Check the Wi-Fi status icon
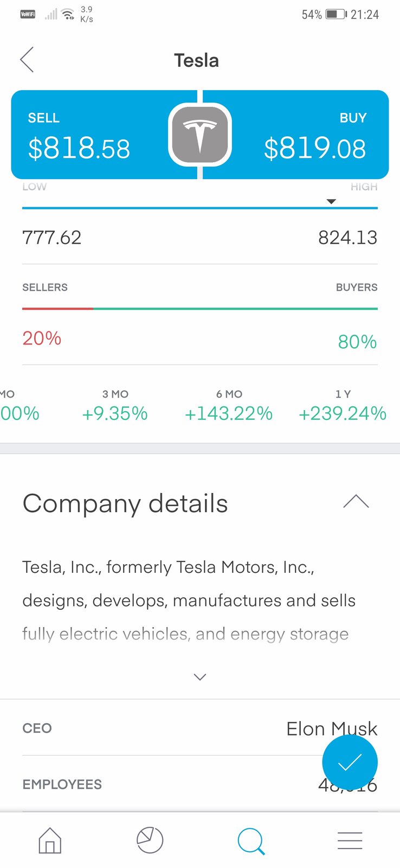 click(68, 15)
